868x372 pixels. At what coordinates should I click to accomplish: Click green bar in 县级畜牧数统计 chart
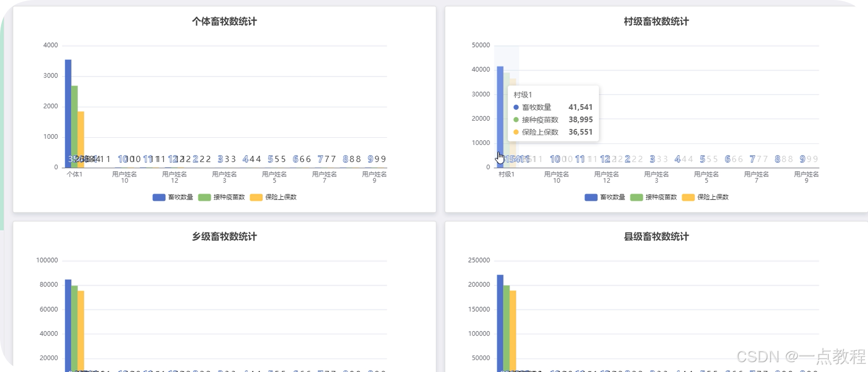(x=507, y=329)
